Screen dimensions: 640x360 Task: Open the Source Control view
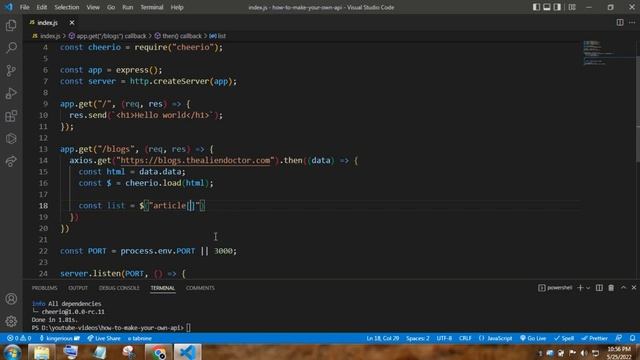[11, 71]
